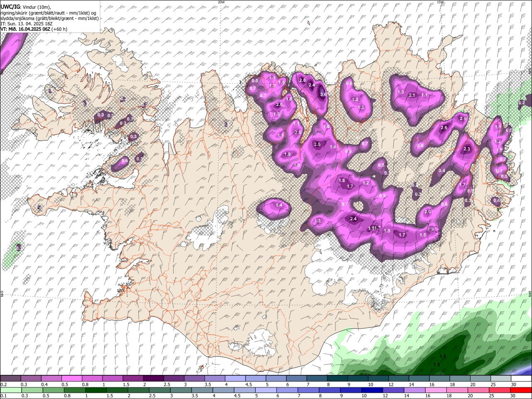Viewport: 532px width, 399px height.
Task: Click the '20W' longitude label on top edge
Action: 221,2
